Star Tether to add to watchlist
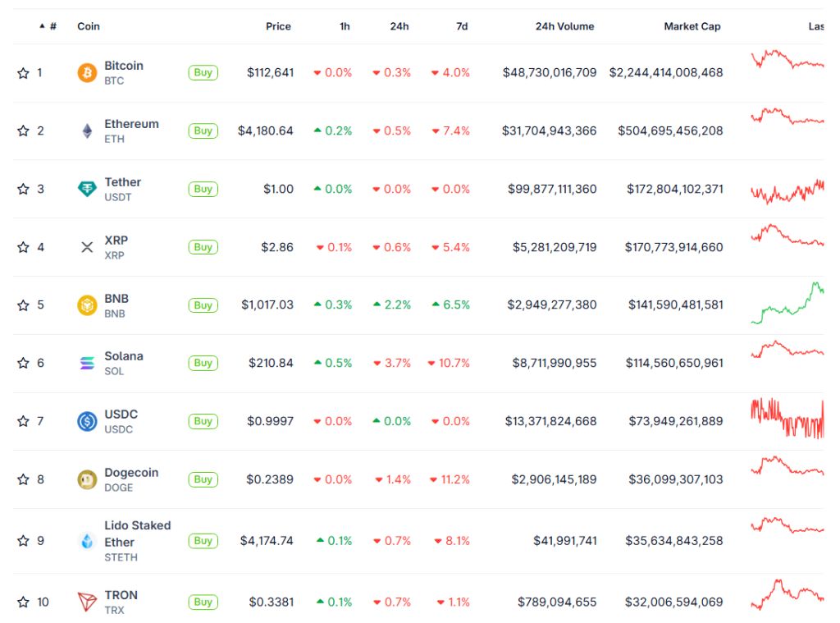840x623 pixels. [x=23, y=189]
